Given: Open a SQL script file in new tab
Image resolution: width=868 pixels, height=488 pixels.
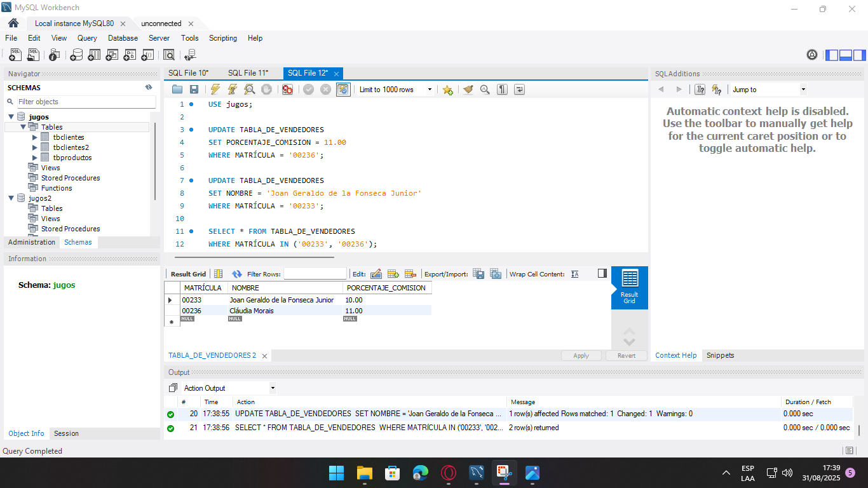Looking at the screenshot, I should coord(33,55).
